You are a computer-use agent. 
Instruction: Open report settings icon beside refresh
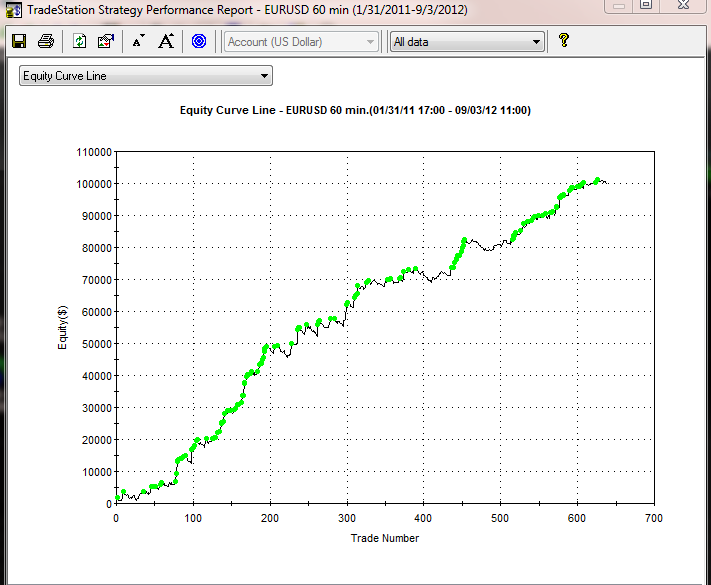point(106,41)
